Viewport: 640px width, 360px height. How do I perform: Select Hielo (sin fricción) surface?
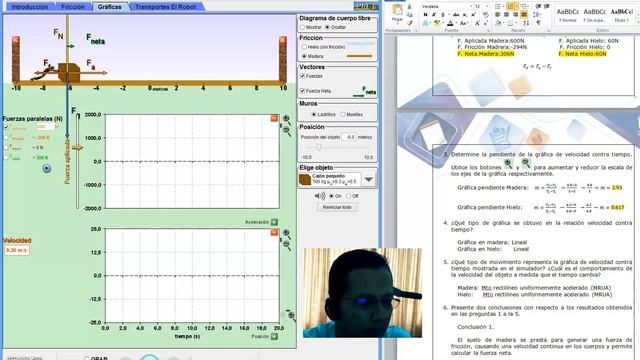tap(304, 47)
